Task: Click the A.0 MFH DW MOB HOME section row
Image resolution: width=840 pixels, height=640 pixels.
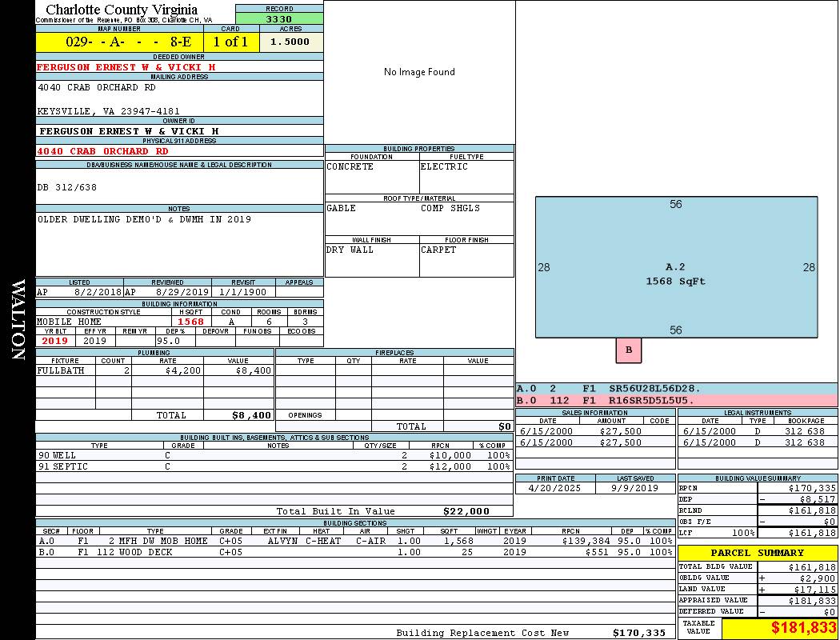Action: (x=356, y=541)
